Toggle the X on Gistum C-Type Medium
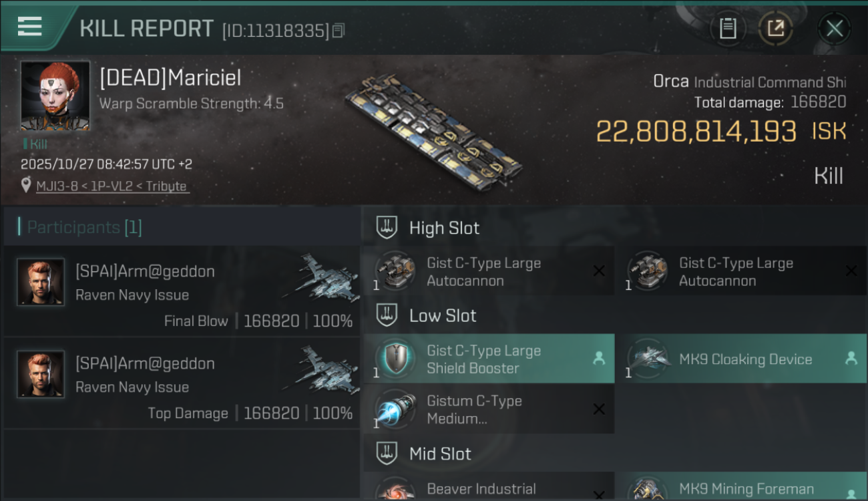Viewport: 868px width, 501px height. (599, 409)
